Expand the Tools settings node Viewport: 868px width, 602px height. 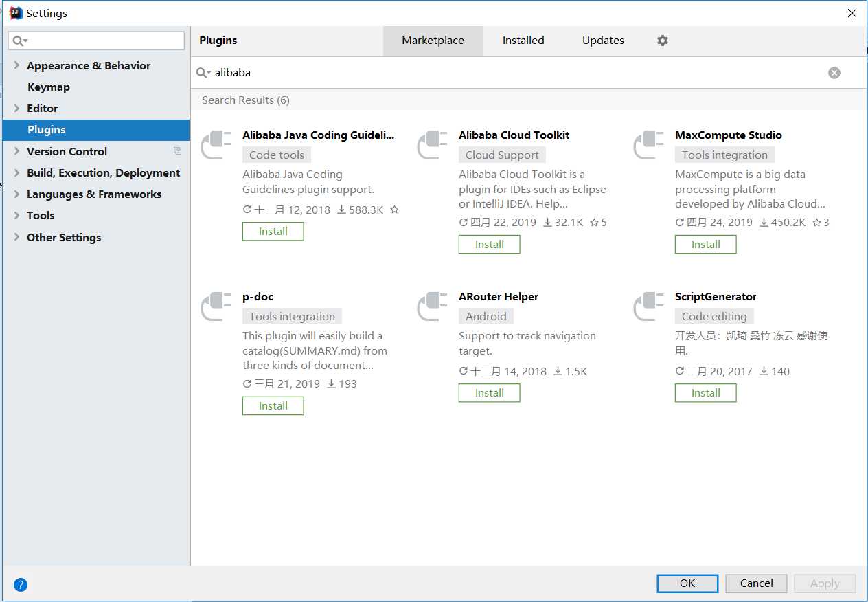(17, 215)
